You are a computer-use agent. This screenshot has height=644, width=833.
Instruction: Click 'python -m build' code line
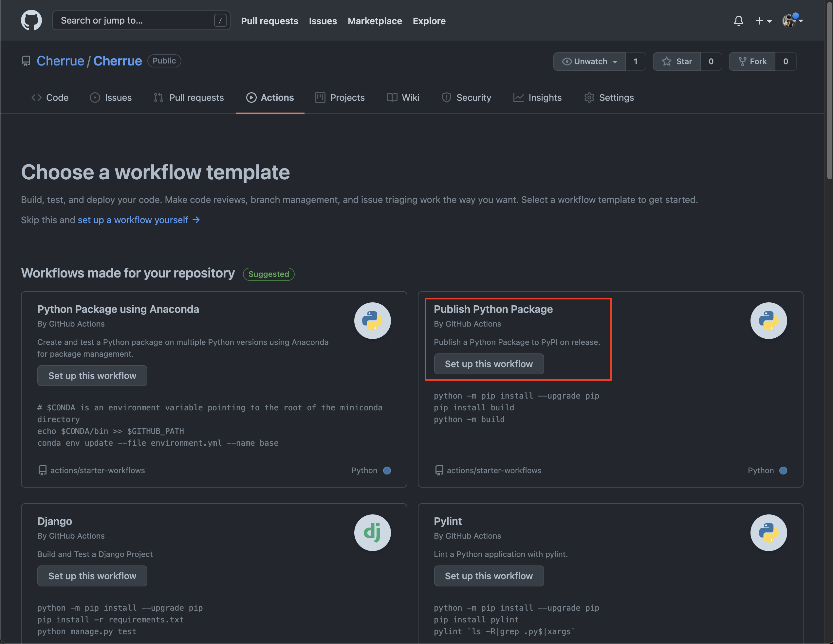tap(469, 419)
